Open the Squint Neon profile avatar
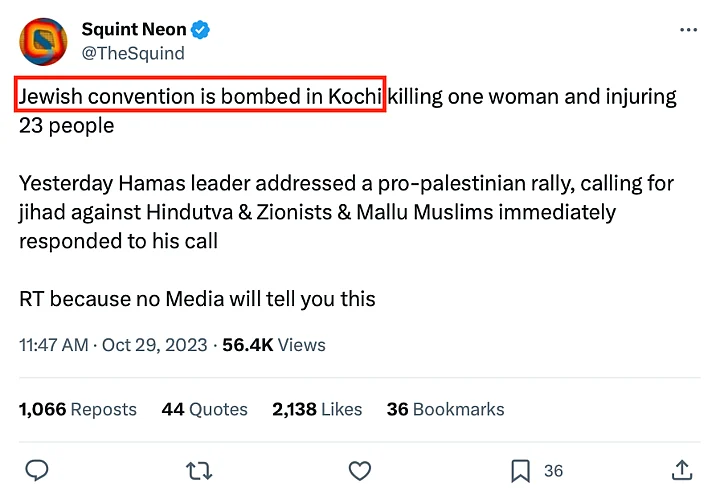Viewport: 720px width, 495px height. (43, 42)
